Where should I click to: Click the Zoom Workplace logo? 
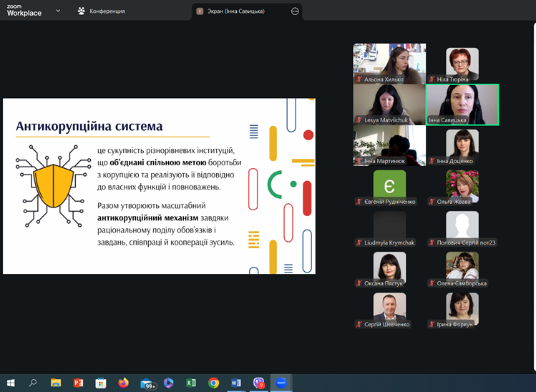tap(24, 11)
